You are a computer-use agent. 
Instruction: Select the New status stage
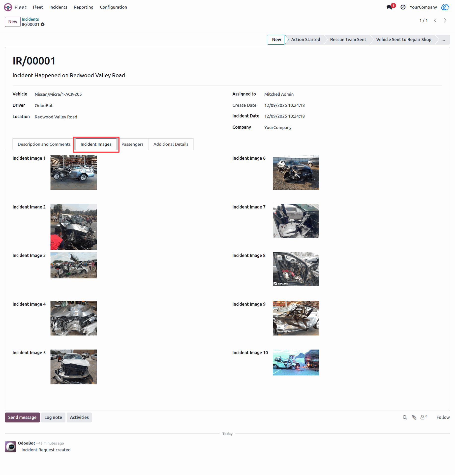[x=276, y=40]
